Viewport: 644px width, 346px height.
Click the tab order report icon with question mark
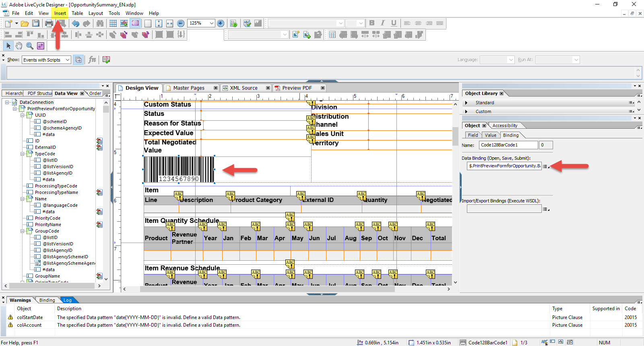tap(234, 23)
